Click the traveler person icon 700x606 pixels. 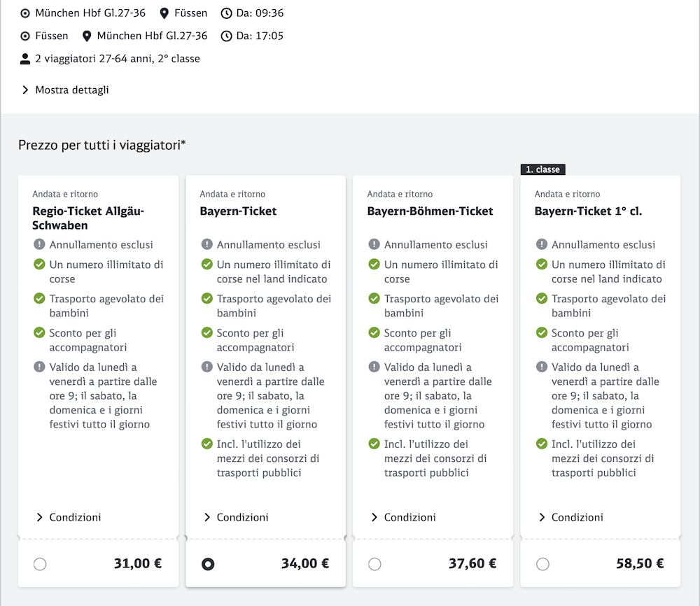coord(25,59)
